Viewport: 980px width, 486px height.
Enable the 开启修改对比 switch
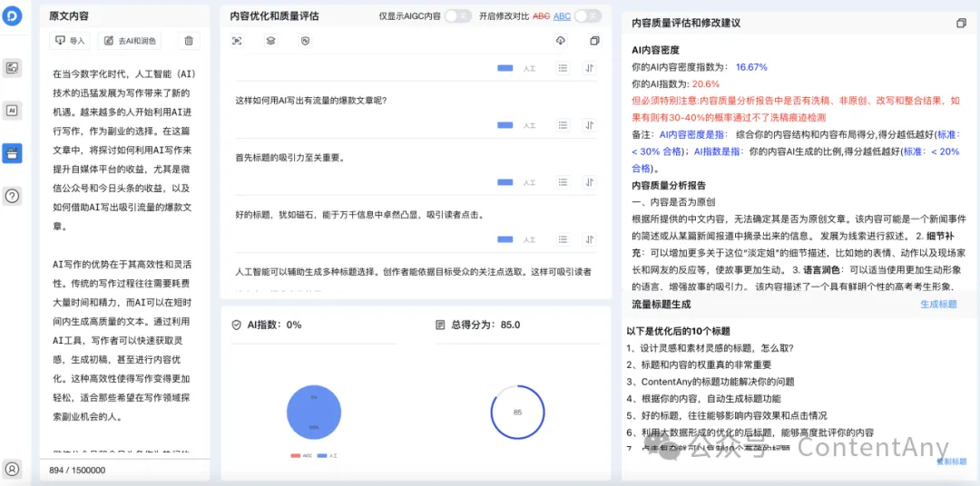[587, 16]
